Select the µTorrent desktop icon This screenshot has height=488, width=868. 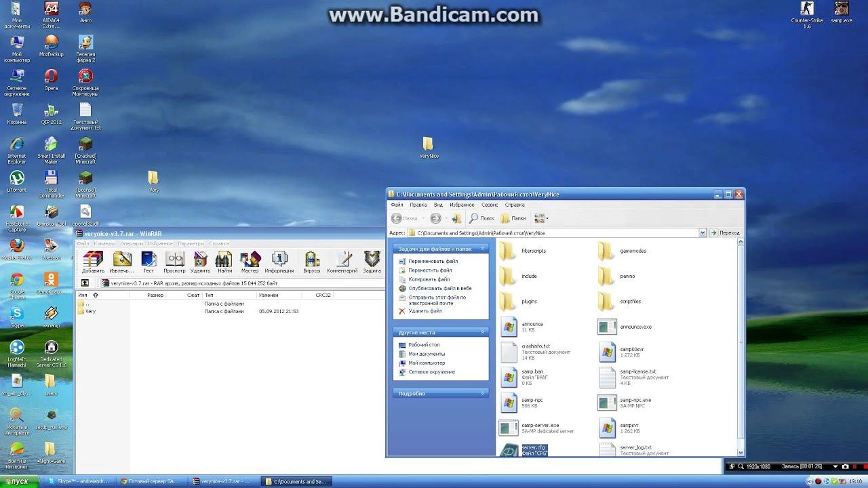pos(17,181)
